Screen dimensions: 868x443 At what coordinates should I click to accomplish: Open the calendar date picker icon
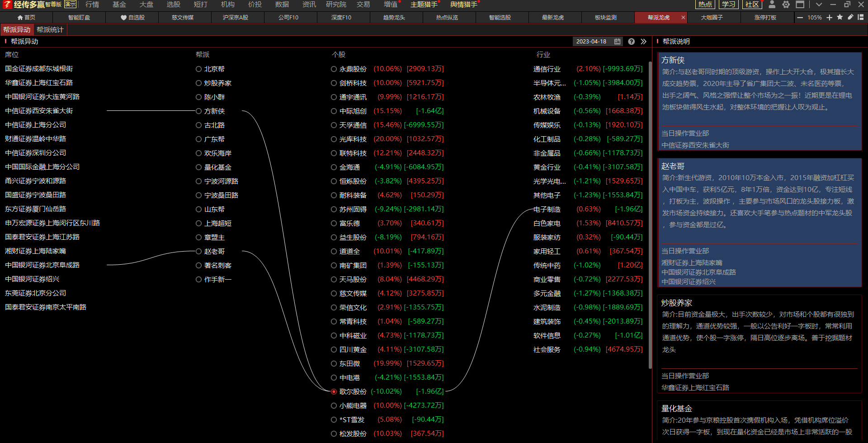pyautogui.click(x=617, y=42)
